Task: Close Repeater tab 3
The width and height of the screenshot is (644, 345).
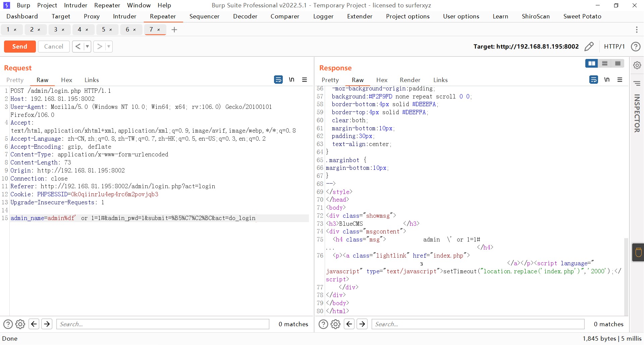Action: pyautogui.click(x=63, y=30)
